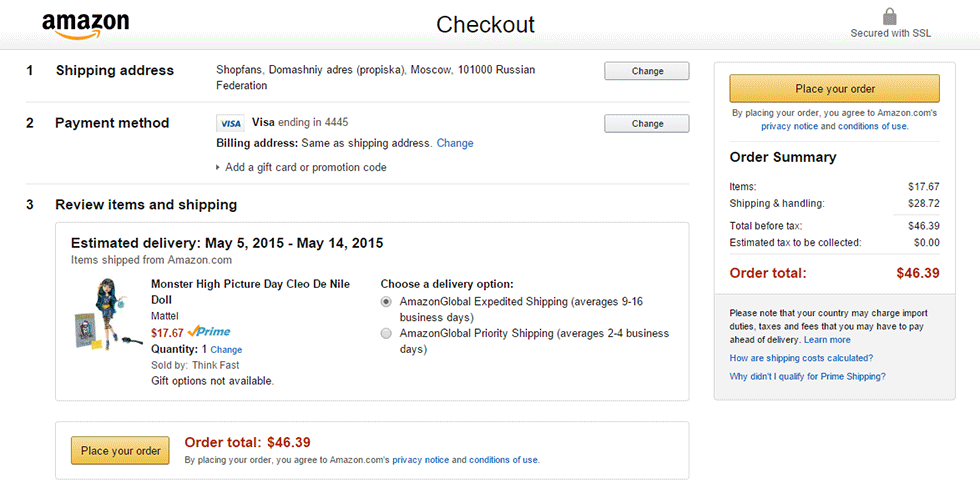Viewport: 980px width, 488px height.
Task: Open Why didn't I qualify for Prime Shipping
Action: click(807, 377)
